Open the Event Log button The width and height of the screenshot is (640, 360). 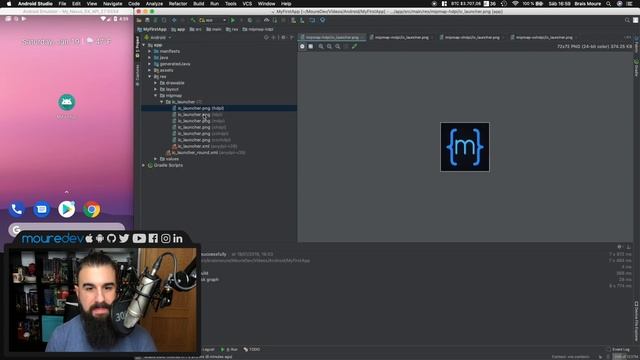pyautogui.click(x=618, y=349)
